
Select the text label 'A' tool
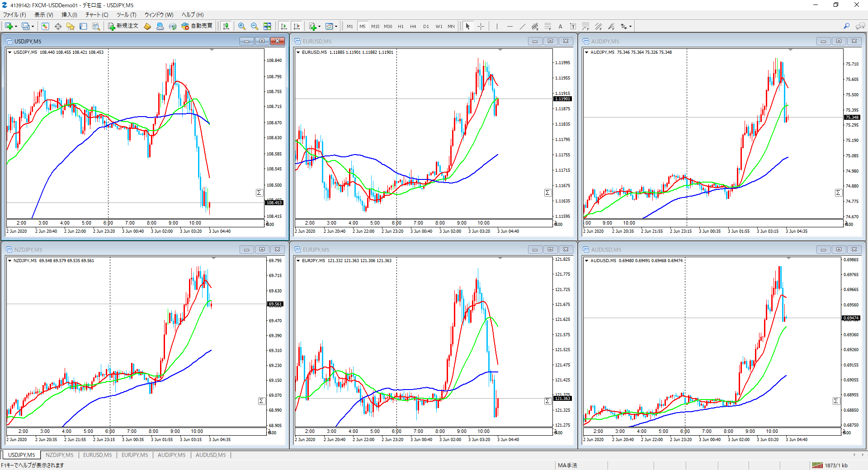pos(560,26)
